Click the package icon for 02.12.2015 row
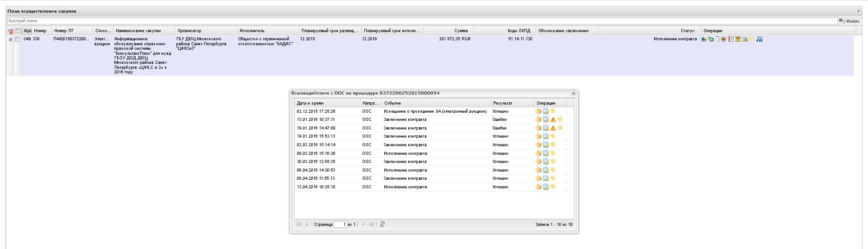The image size is (868, 249). [538, 111]
